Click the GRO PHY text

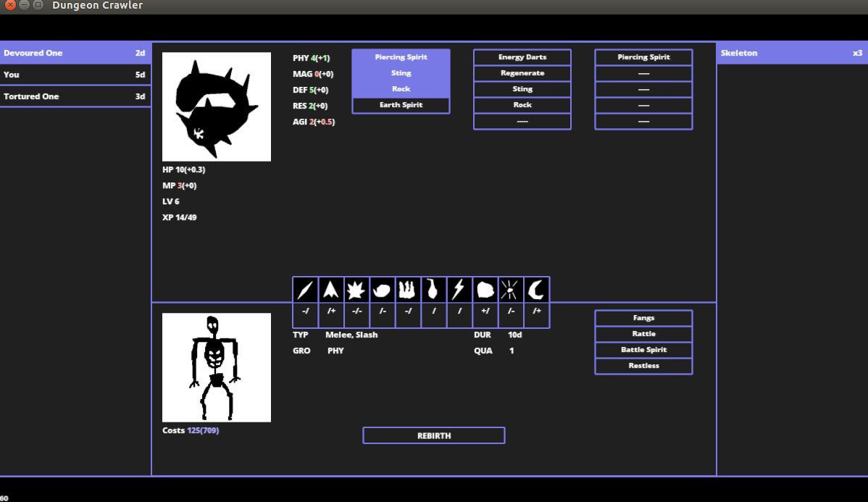(x=318, y=351)
